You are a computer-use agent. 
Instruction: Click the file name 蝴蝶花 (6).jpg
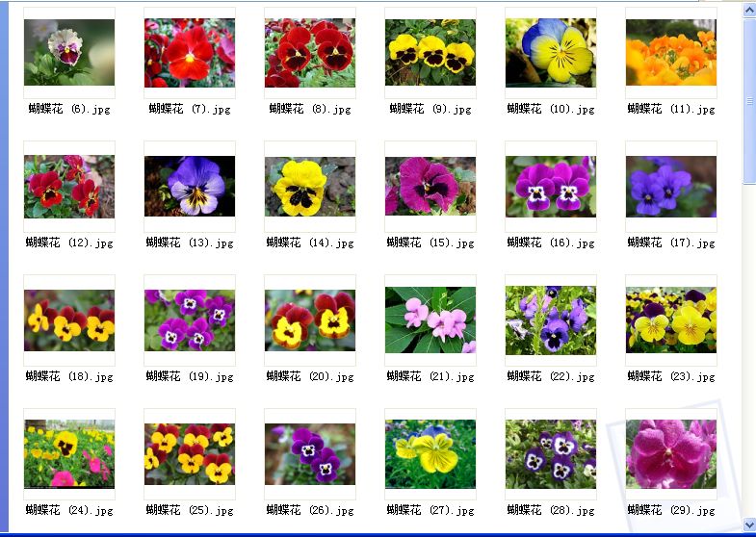click(69, 110)
